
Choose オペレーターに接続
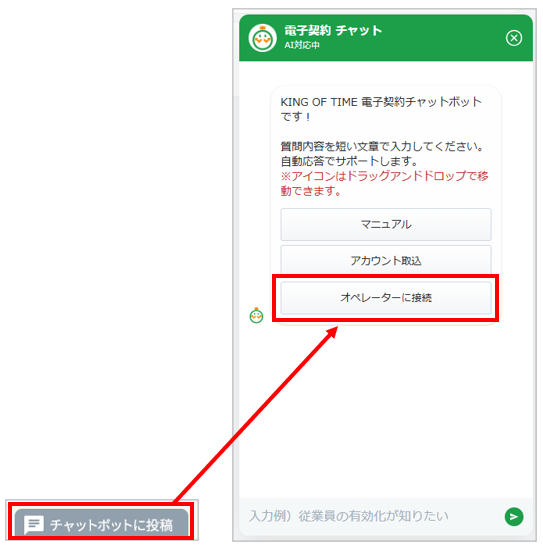(386, 298)
